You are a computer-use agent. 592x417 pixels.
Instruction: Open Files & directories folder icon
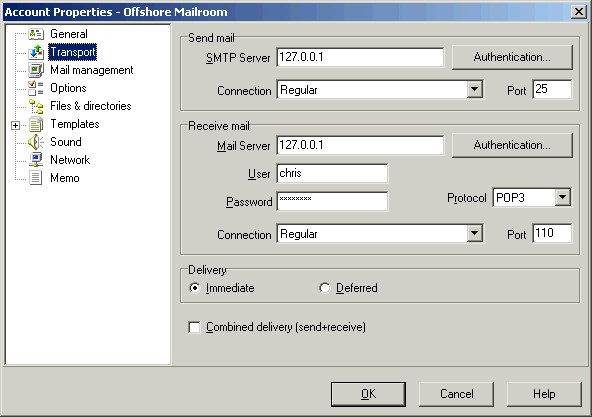click(36, 106)
